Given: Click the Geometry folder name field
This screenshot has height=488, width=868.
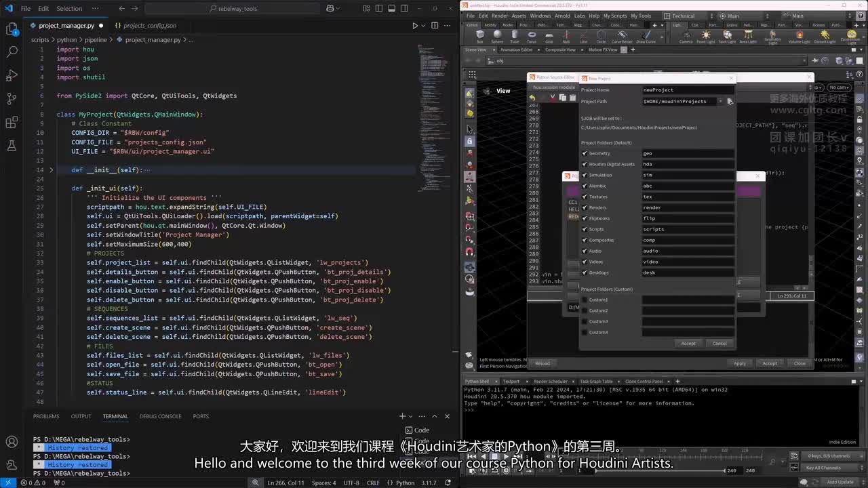Looking at the screenshot, I should click(688, 153).
